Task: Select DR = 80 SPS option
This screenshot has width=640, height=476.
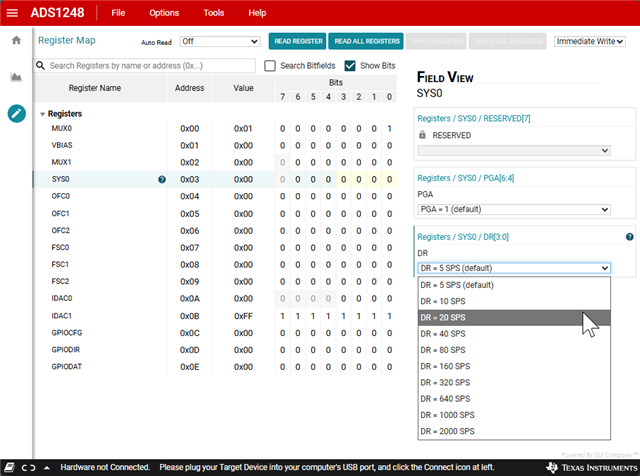Action: pos(514,350)
